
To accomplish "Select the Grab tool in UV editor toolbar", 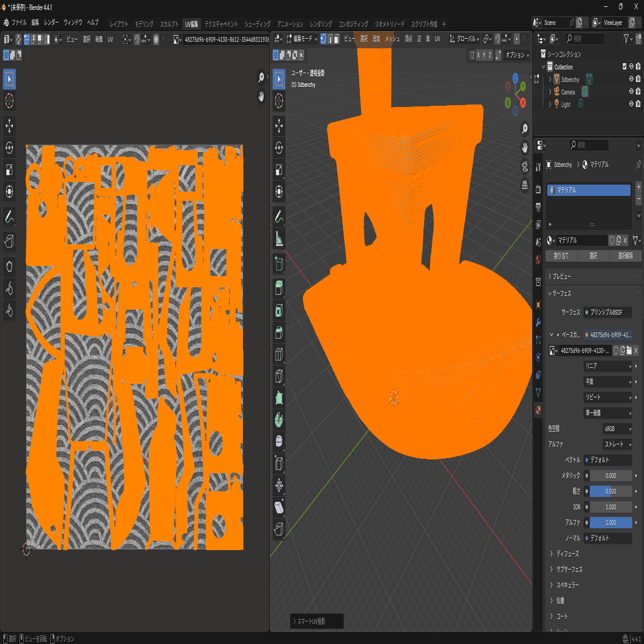I will tap(9, 266).
